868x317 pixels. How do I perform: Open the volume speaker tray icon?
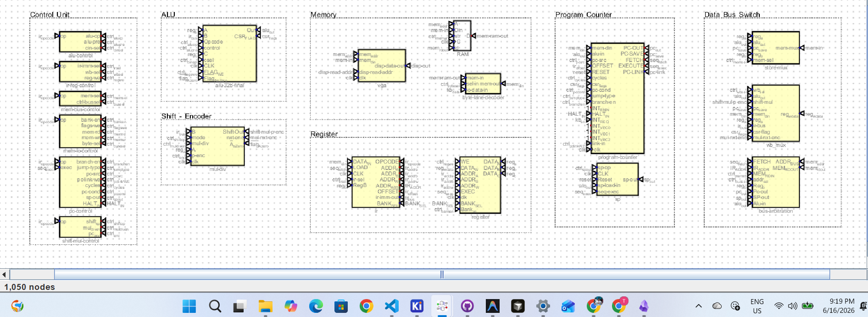click(792, 306)
